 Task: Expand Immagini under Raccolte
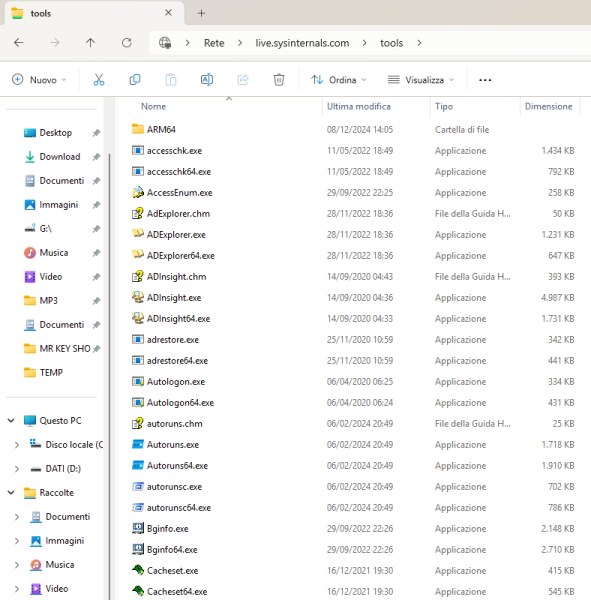click(x=17, y=541)
